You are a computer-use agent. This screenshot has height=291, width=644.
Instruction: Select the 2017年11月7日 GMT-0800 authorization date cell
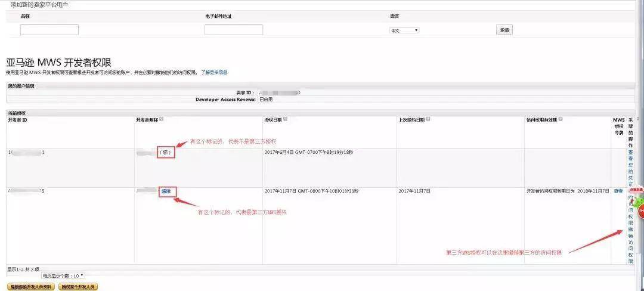click(311, 191)
